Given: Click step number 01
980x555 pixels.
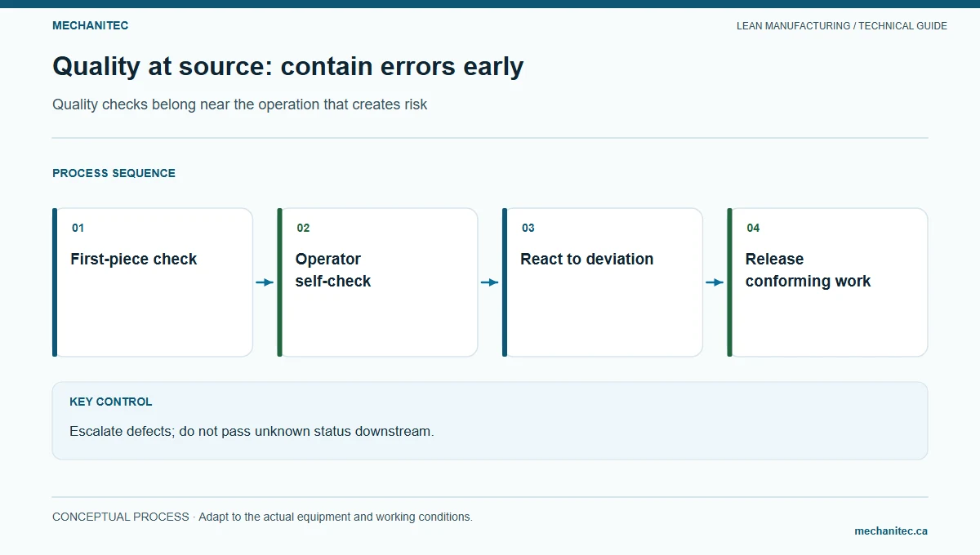Looking at the screenshot, I should [x=78, y=228].
